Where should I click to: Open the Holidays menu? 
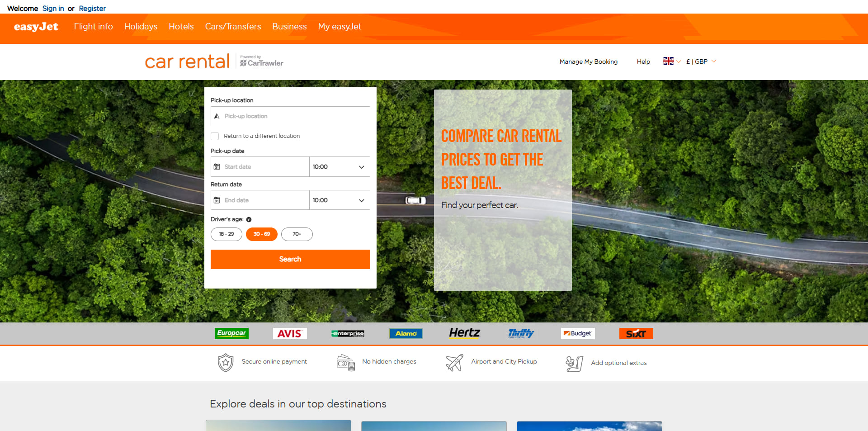tap(141, 27)
